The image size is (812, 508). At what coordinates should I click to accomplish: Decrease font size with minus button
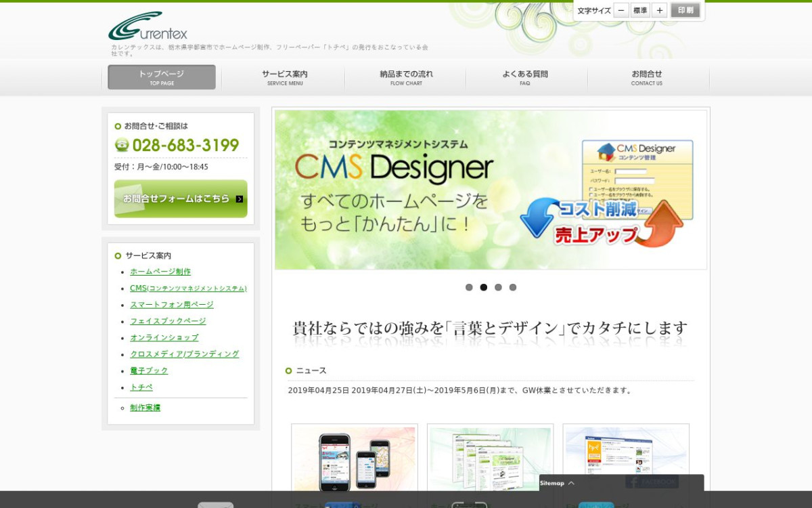(x=621, y=10)
